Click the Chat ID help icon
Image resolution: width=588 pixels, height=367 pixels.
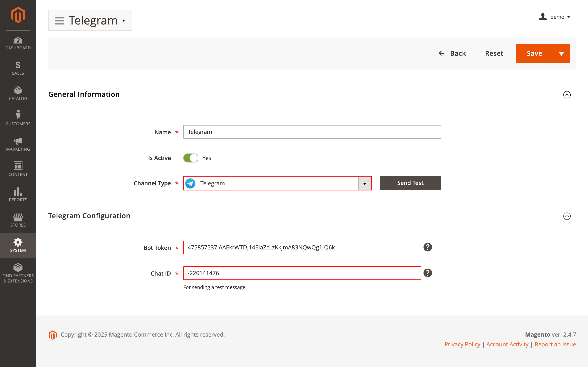click(x=428, y=273)
